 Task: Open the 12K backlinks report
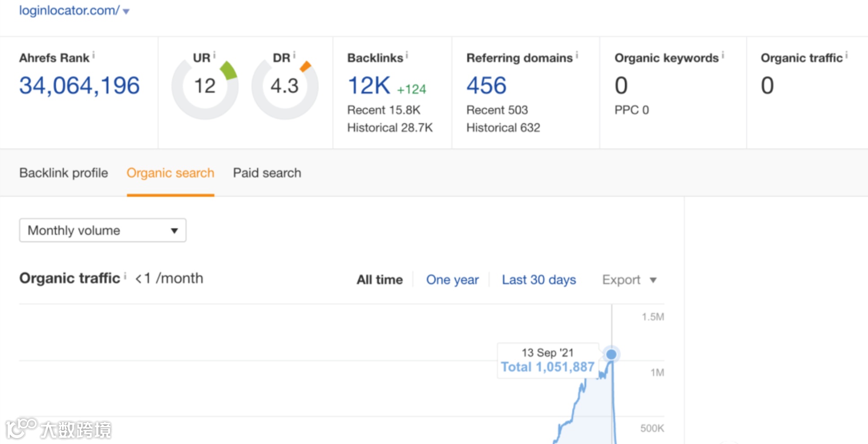[x=369, y=85]
